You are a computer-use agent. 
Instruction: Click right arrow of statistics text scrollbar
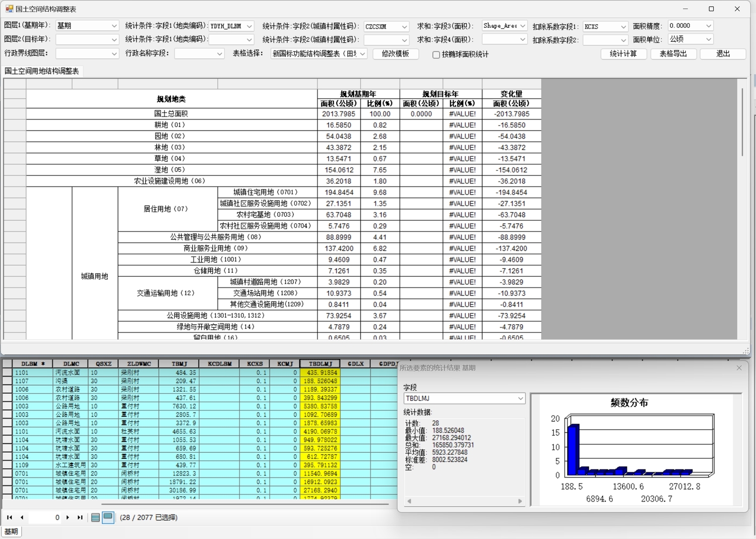point(520,501)
